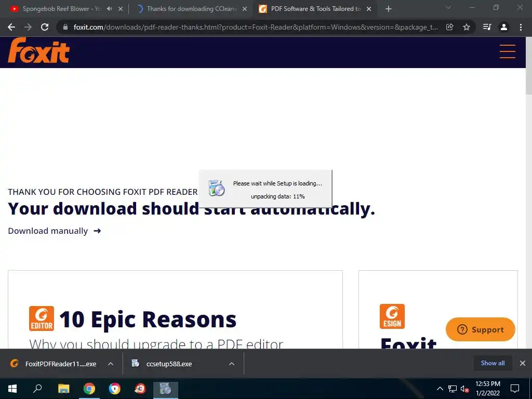Show hidden system tray icons
This screenshot has height=399, width=532.
440,389
